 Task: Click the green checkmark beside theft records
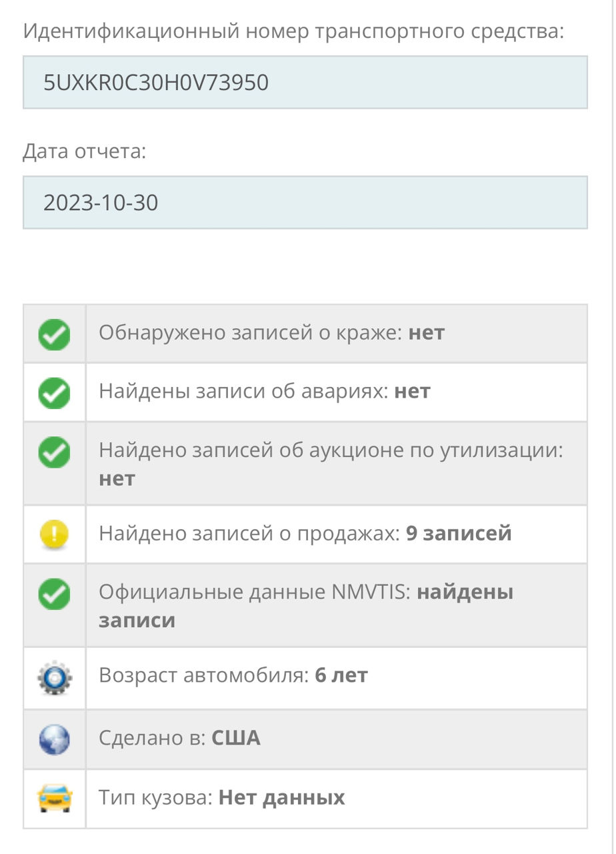pos(54,334)
